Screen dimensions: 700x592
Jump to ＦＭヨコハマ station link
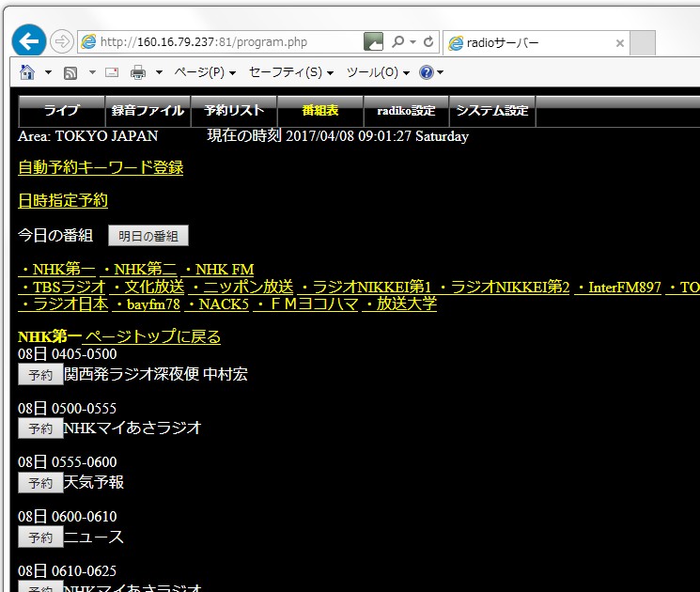(305, 304)
